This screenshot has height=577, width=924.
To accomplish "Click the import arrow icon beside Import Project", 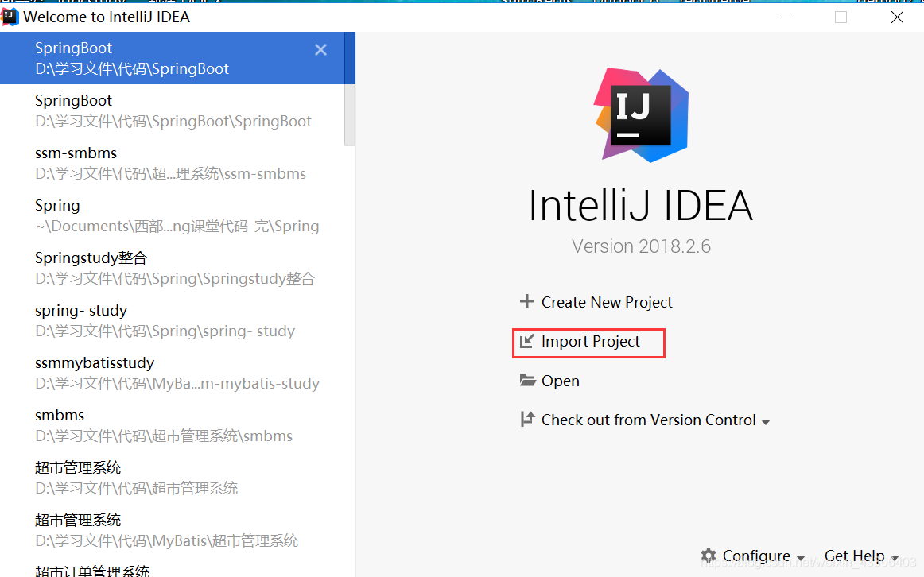I will pos(527,341).
